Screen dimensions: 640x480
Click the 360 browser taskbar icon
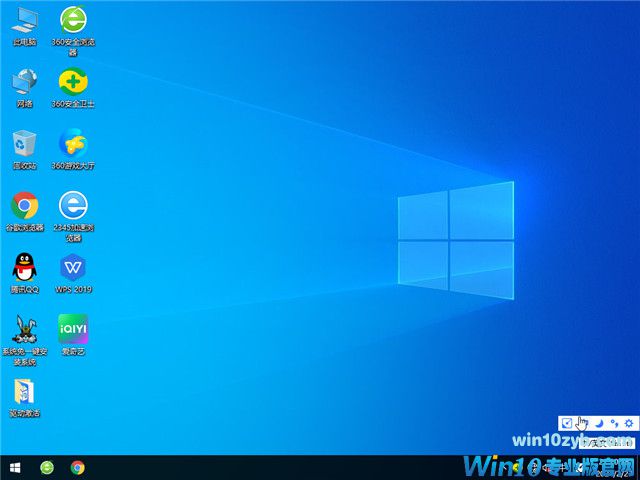[47, 467]
